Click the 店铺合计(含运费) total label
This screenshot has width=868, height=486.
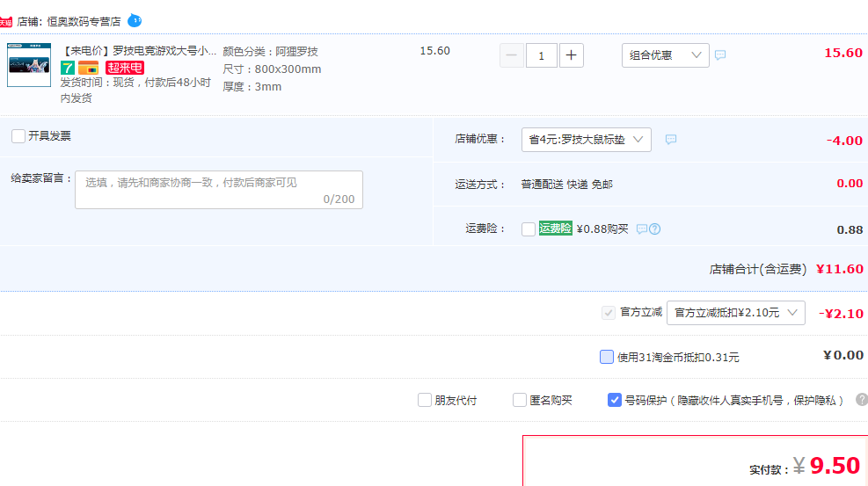pos(758,269)
